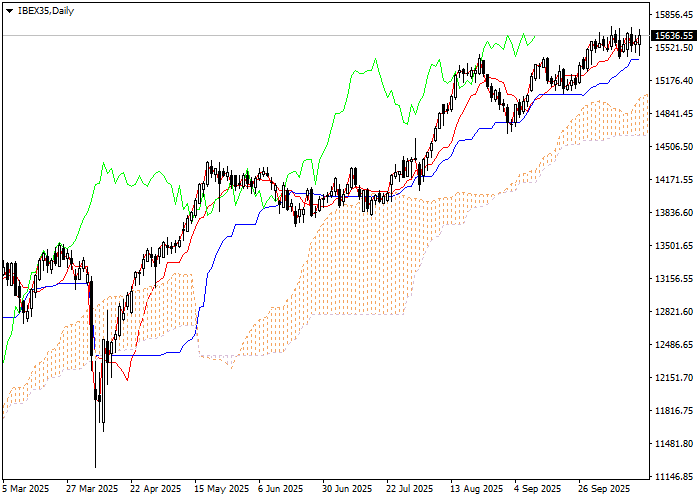
Task: Click the 15 May 2025 date label
Action: [222, 489]
